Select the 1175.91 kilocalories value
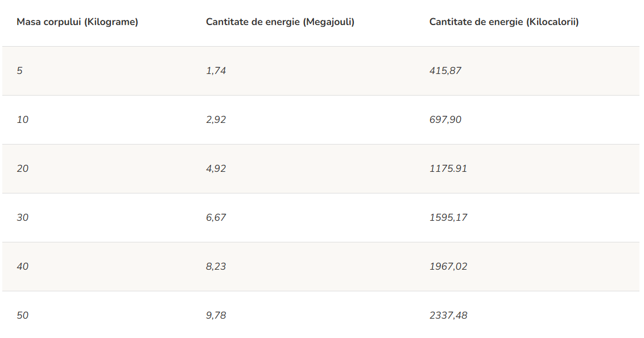Screen dimensions: 644x338 pos(448,169)
